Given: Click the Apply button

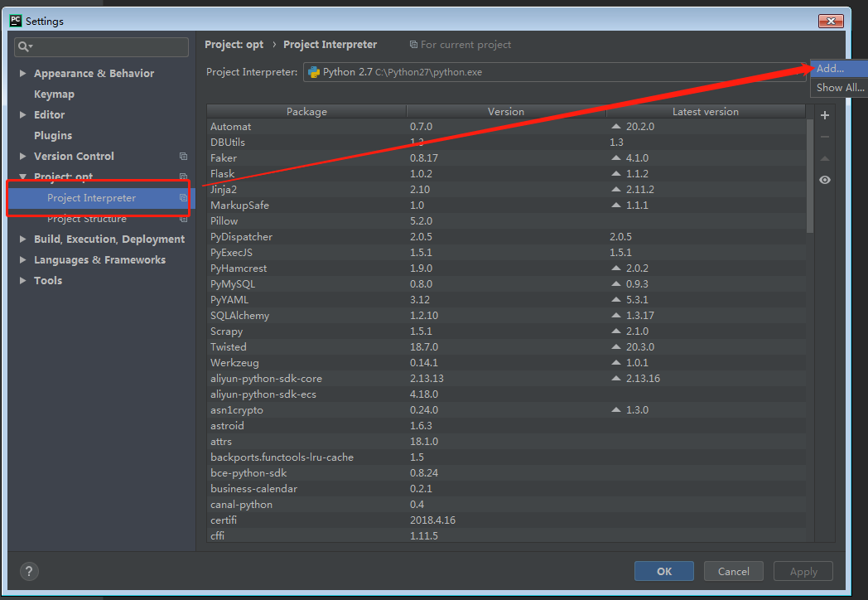Looking at the screenshot, I should tap(803, 571).
